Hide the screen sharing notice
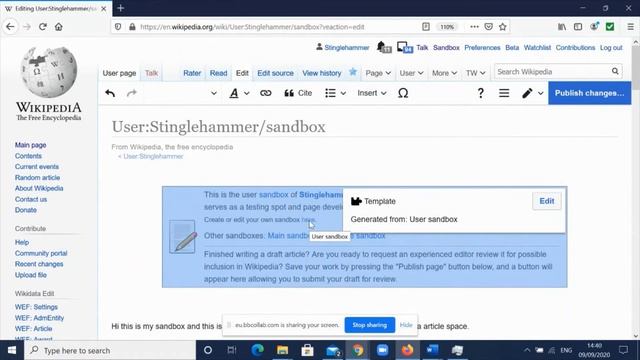 click(406, 325)
